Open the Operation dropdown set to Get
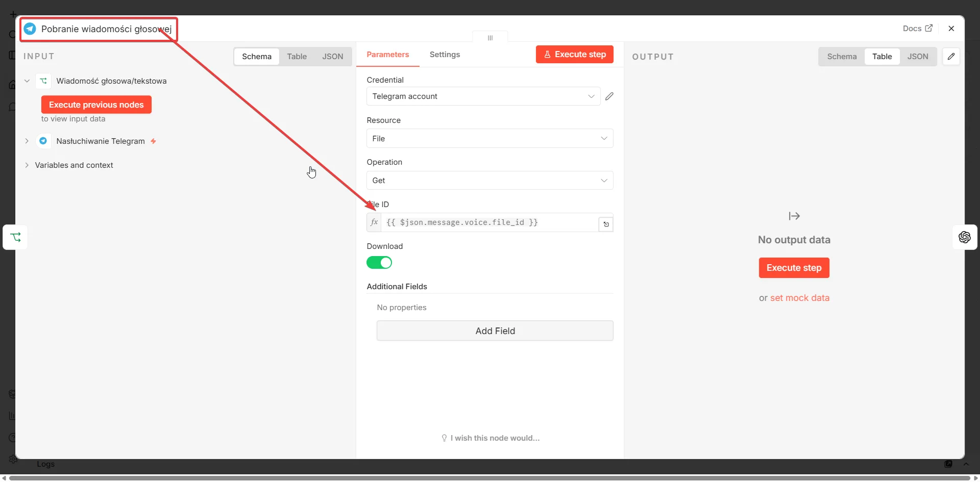This screenshot has width=980, height=482. 490,181
